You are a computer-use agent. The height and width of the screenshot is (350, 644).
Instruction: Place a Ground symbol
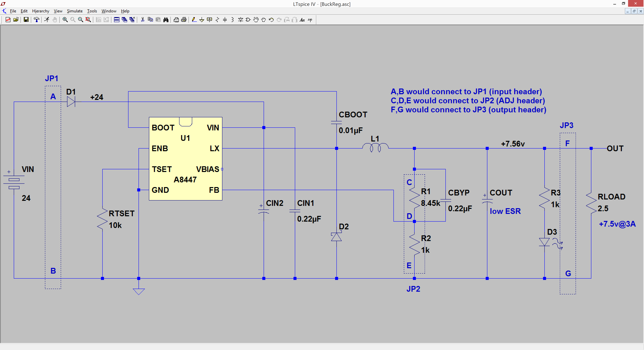click(x=202, y=20)
